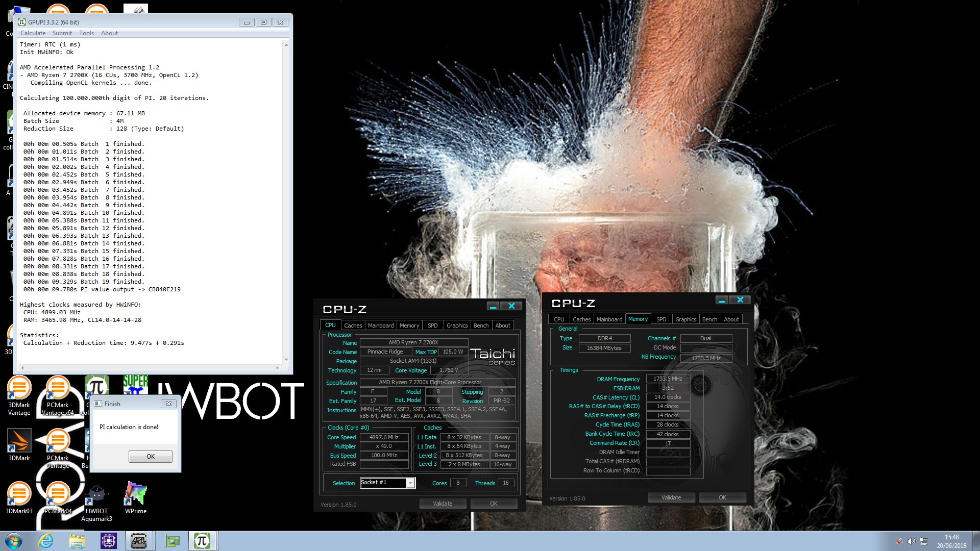Click the purple CPU chip taskbar icon

[x=109, y=541]
